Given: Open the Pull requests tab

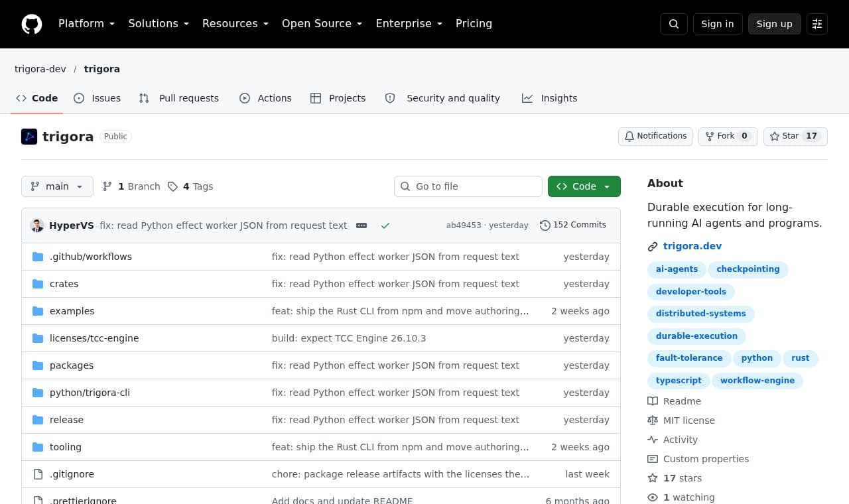Looking at the screenshot, I should (x=179, y=98).
